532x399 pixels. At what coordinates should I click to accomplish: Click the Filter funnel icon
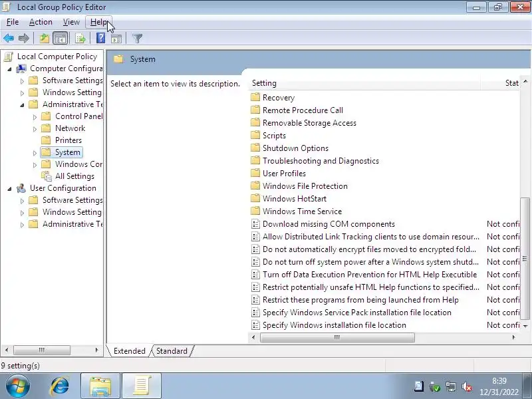pyautogui.click(x=138, y=39)
